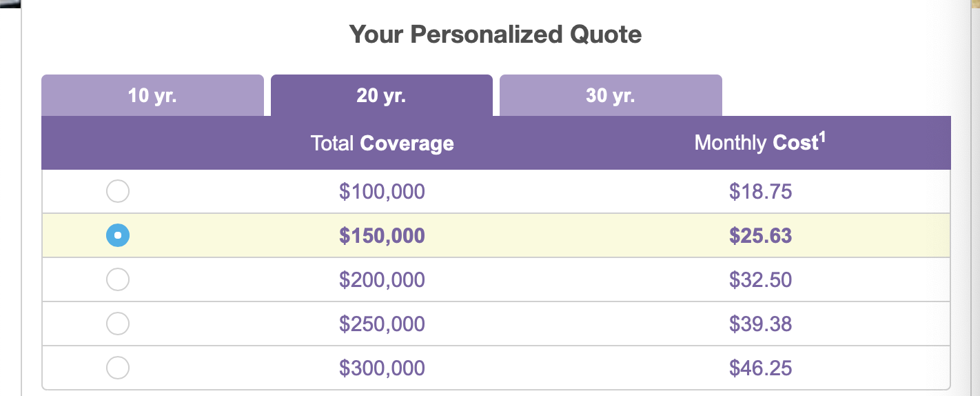Click the $300,000 total coverage amount

(382, 368)
